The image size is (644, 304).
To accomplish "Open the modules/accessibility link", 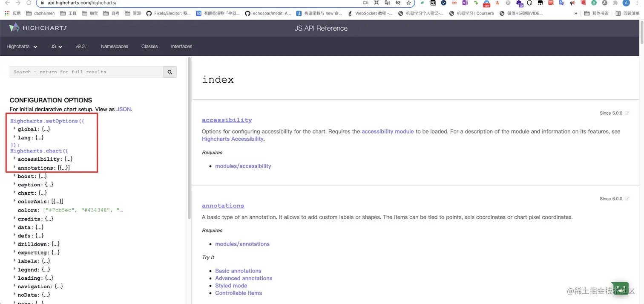I will point(243,166).
